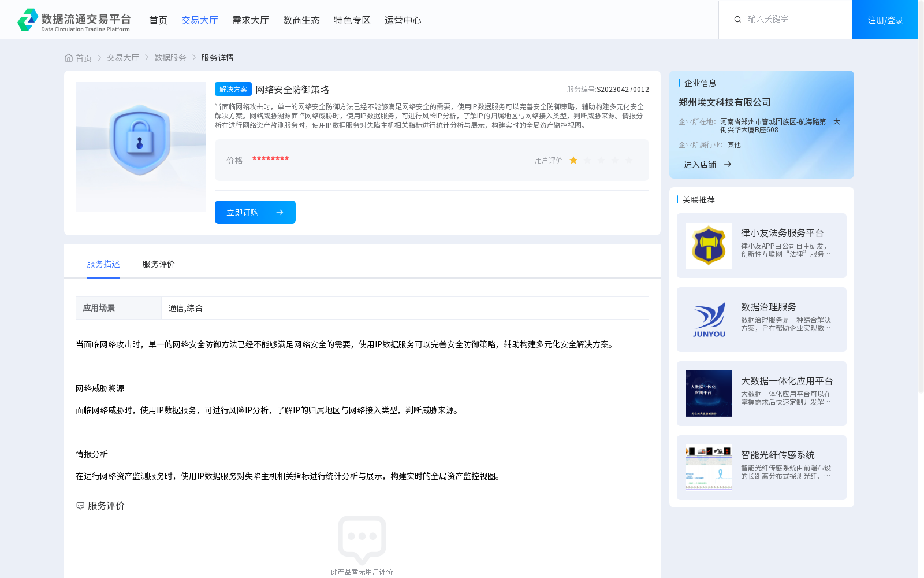The width and height of the screenshot is (924, 578).
Task: Click the comment icon beside 服务评价 heading
Action: point(80,506)
